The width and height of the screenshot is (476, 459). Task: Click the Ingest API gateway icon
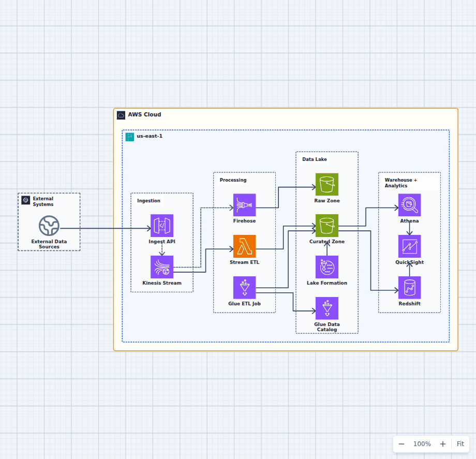(162, 226)
